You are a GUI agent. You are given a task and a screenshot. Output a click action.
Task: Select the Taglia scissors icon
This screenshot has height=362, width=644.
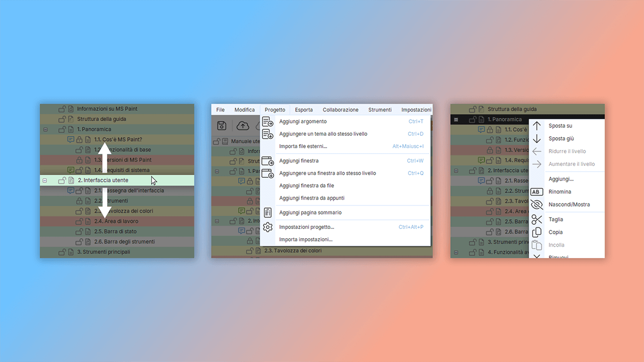click(x=537, y=219)
